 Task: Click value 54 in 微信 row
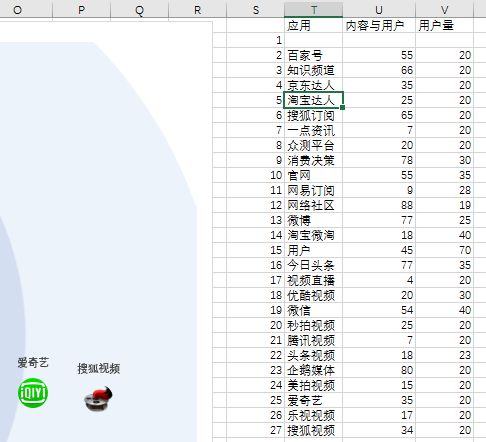(x=407, y=310)
